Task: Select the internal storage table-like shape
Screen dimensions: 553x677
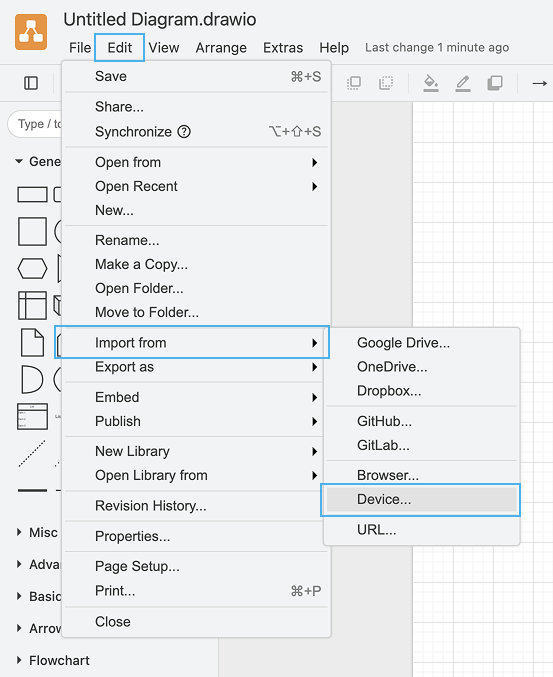Action: click(x=32, y=306)
